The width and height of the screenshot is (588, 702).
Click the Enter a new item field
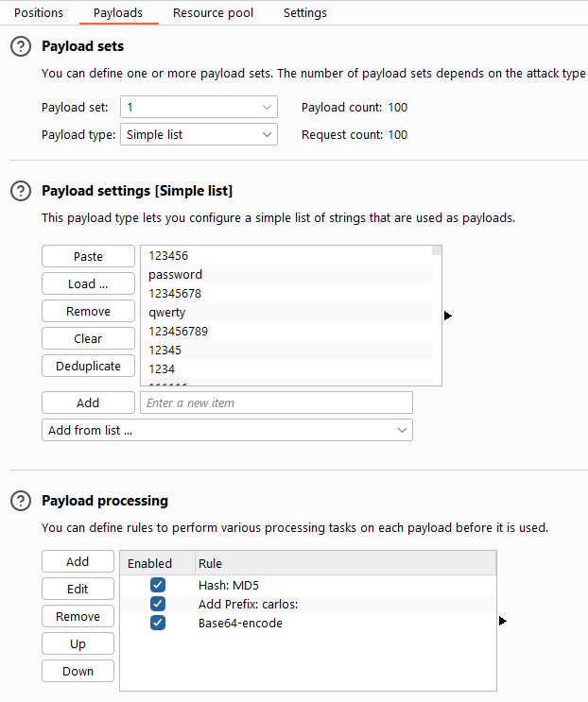[276, 403]
